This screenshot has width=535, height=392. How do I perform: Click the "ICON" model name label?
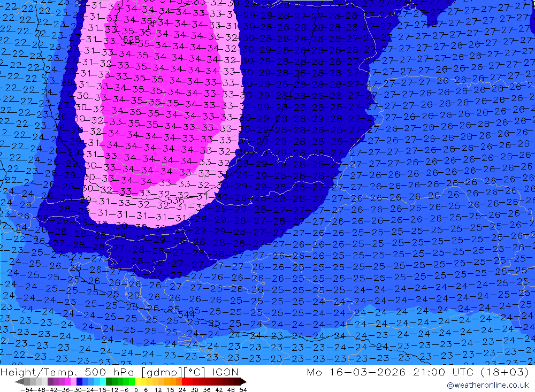[225, 372]
